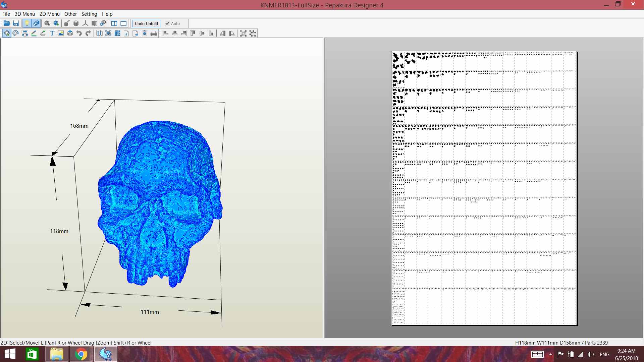This screenshot has width=644, height=362.
Task: Click the Pepakura Designer taskbar icon
Action: [106, 354]
